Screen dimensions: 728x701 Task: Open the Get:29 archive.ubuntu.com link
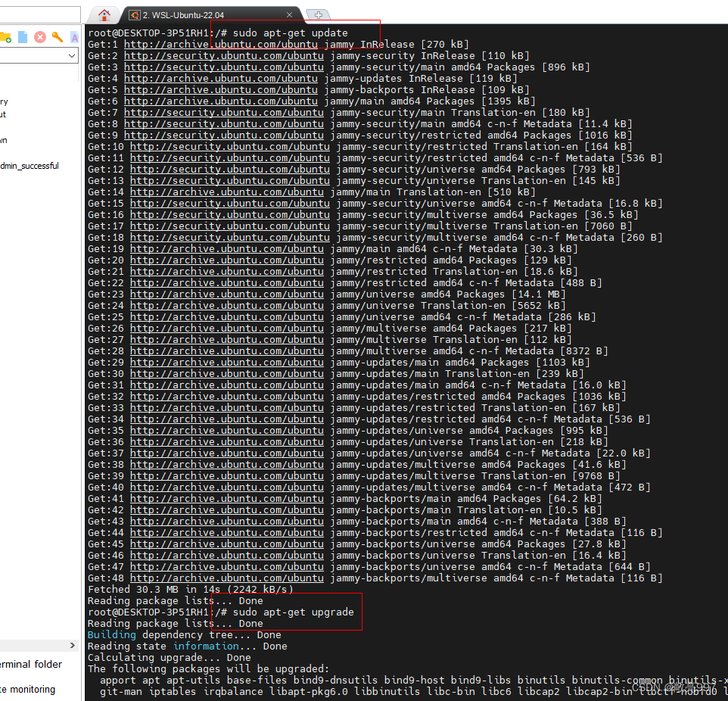(227, 363)
